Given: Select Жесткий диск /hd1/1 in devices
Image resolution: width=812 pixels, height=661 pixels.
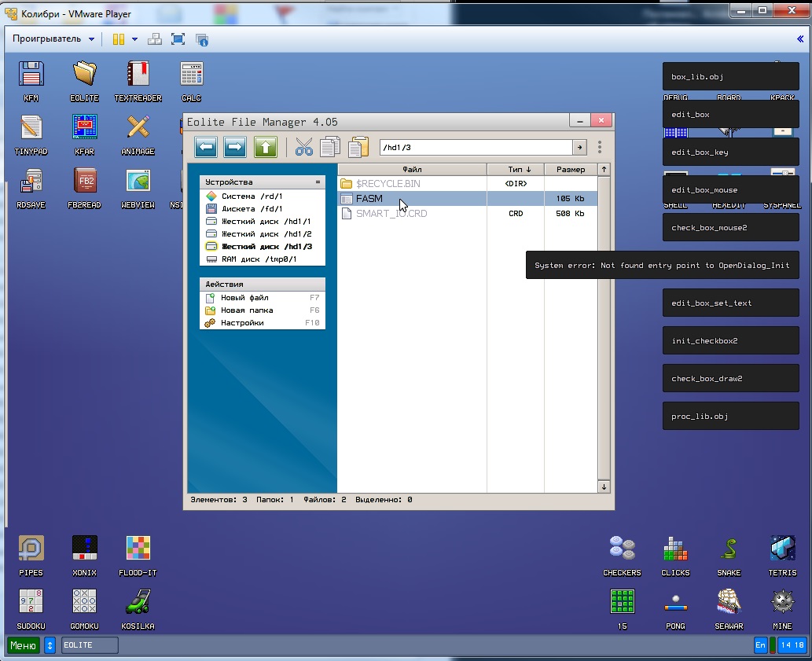Looking at the screenshot, I should pyautogui.click(x=265, y=222).
